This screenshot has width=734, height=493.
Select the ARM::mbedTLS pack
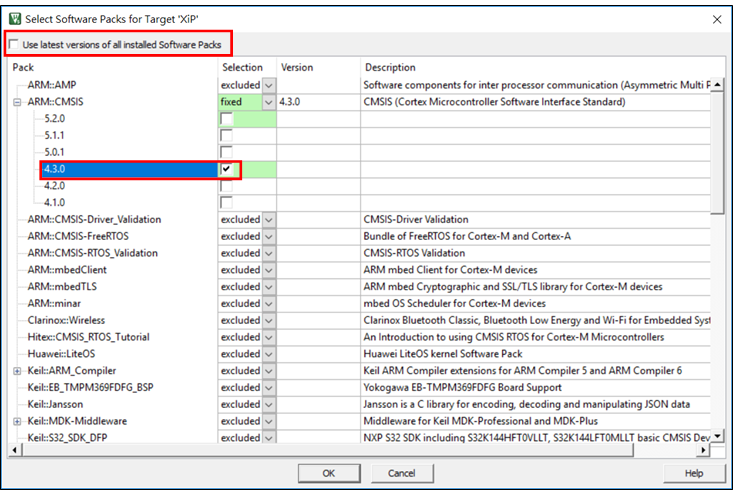tap(62, 287)
